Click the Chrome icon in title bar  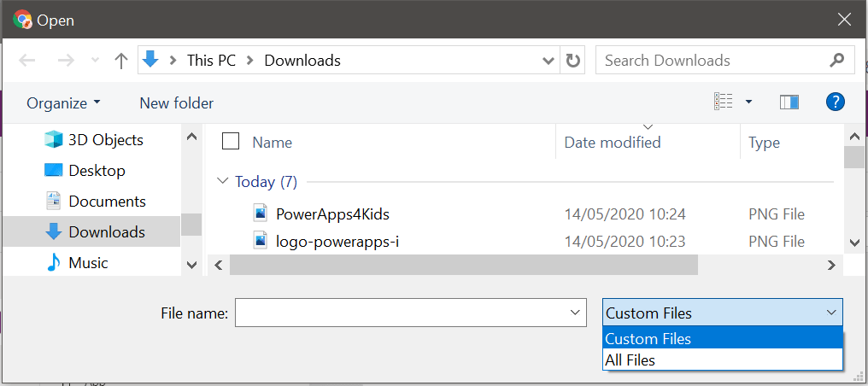(x=21, y=20)
